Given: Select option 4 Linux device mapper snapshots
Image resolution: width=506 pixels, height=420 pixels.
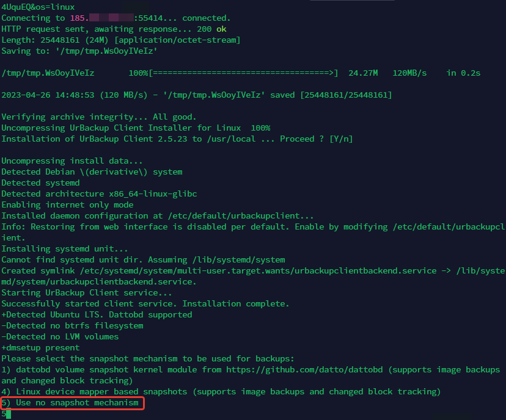Looking at the screenshot, I should tap(221, 391).
